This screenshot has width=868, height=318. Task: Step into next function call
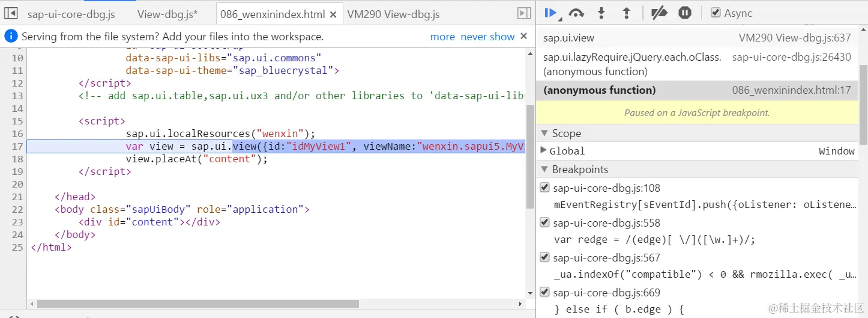click(601, 13)
